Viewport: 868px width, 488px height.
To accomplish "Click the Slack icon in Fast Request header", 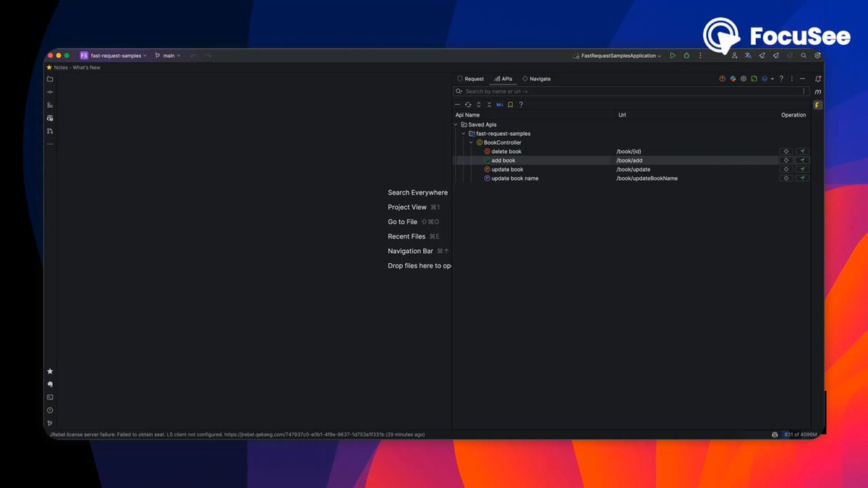I will click(x=733, y=79).
